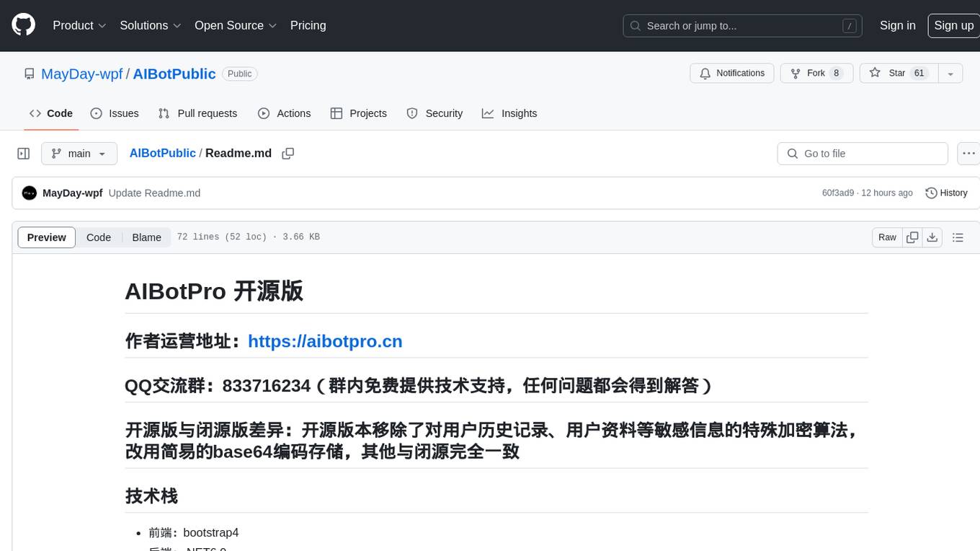Screen dimensions: 980x551
Task: Click the QQ交流群 833716234 heading
Action: point(419,386)
